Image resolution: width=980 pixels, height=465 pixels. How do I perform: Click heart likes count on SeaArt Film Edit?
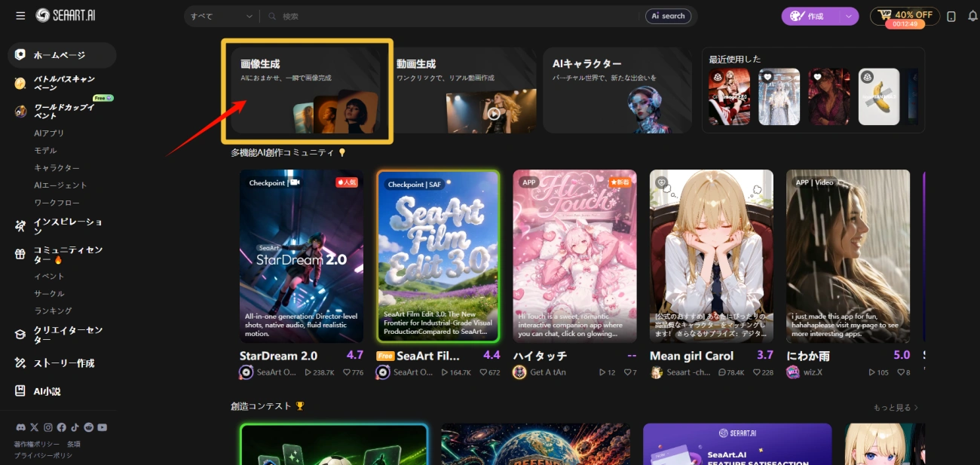pyautogui.click(x=490, y=372)
